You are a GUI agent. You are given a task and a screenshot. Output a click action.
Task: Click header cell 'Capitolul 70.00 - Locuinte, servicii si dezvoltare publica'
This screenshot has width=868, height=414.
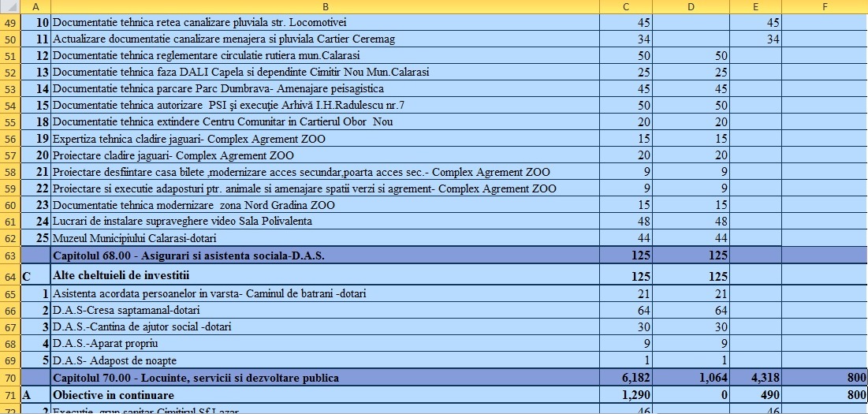pos(325,378)
